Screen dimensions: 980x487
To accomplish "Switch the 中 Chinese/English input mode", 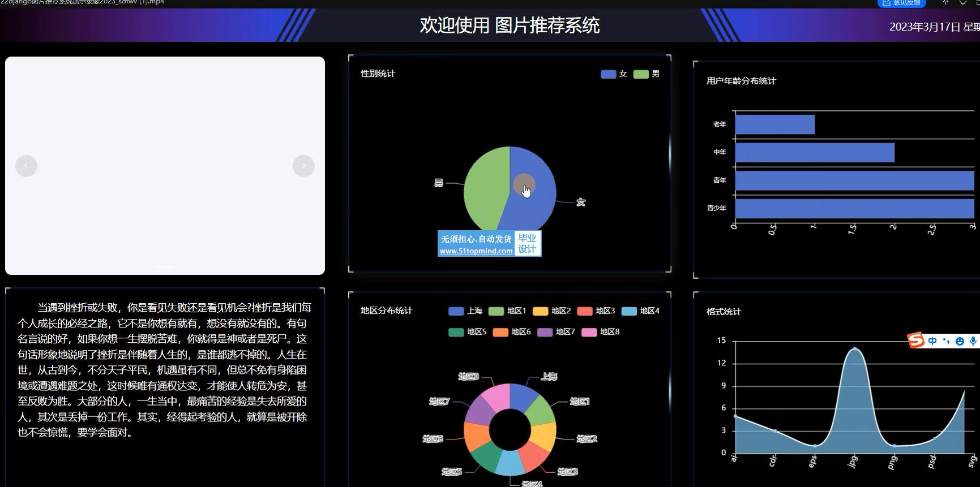I will coord(932,341).
